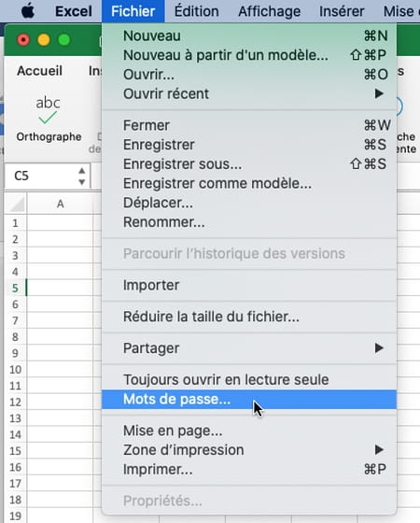Open the Apple menu
This screenshot has height=523, width=420.
click(28, 11)
